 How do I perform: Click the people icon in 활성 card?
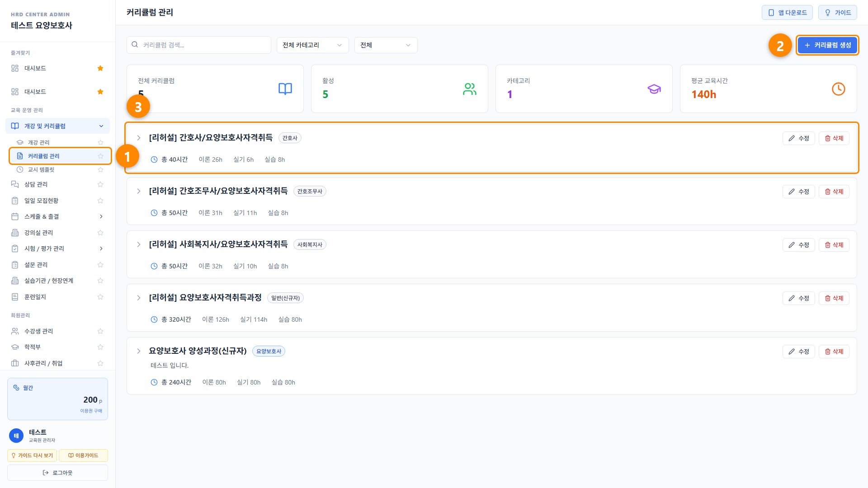click(x=470, y=89)
